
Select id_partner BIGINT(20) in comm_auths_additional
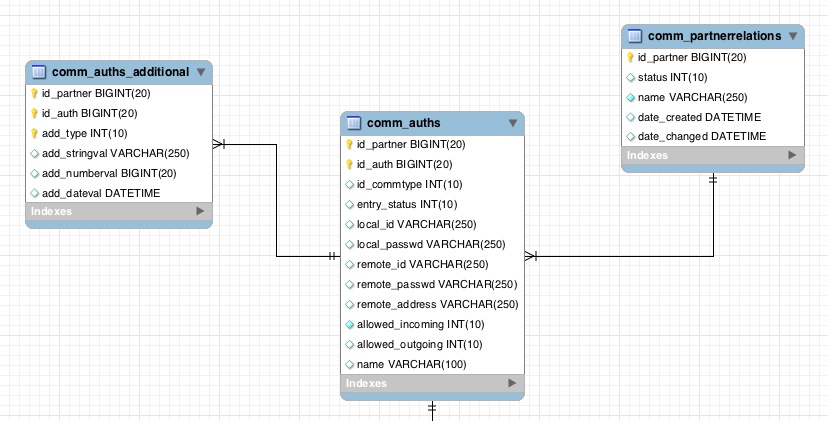(x=96, y=93)
